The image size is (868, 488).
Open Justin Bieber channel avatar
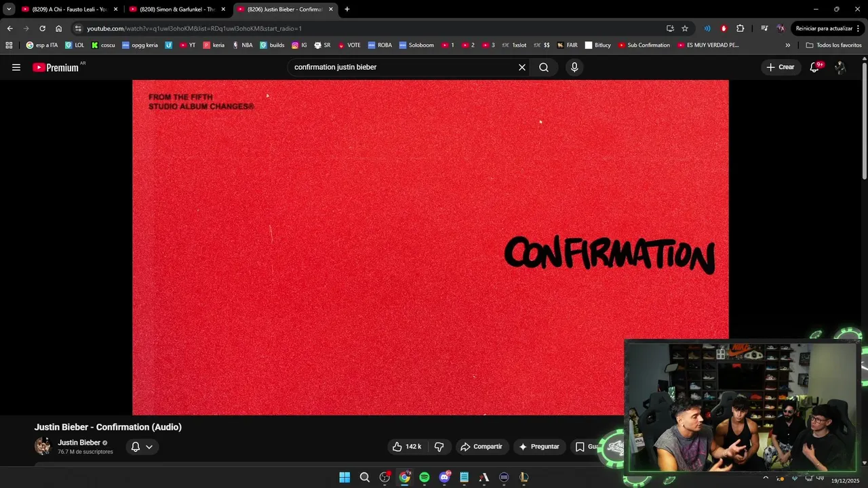43,446
